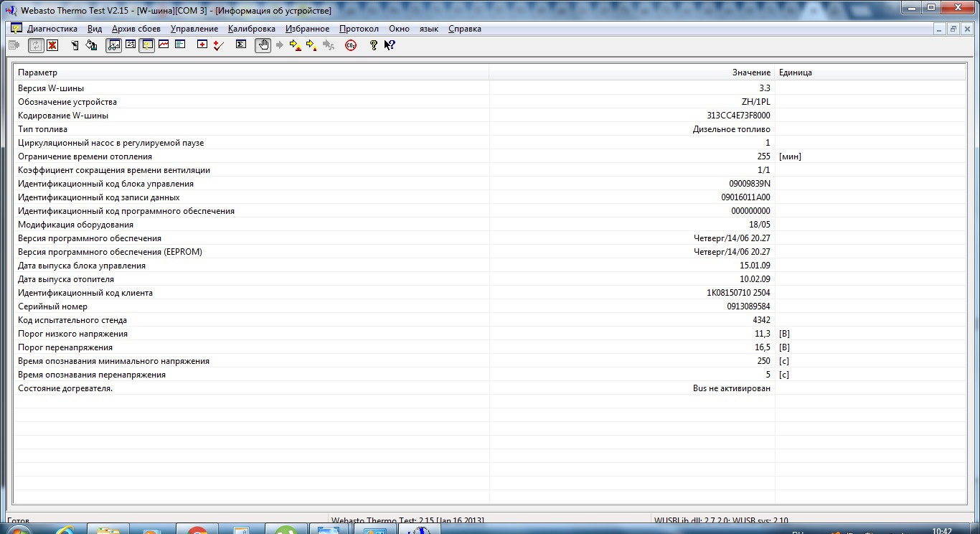
Task: Click the yellow question screen toolbar icon
Action: [x=147, y=45]
